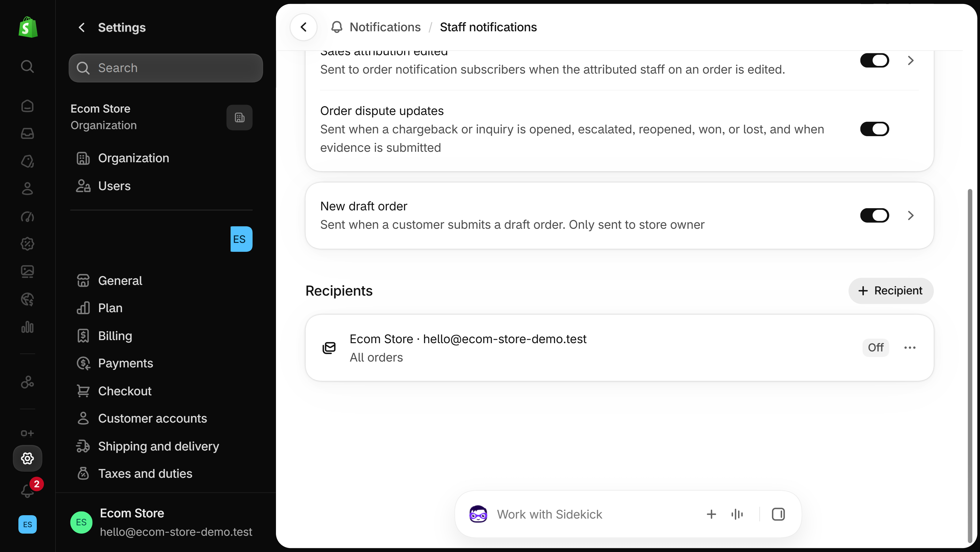Turn off New draft order toggle
This screenshot has height=552, width=980.
[x=874, y=215]
